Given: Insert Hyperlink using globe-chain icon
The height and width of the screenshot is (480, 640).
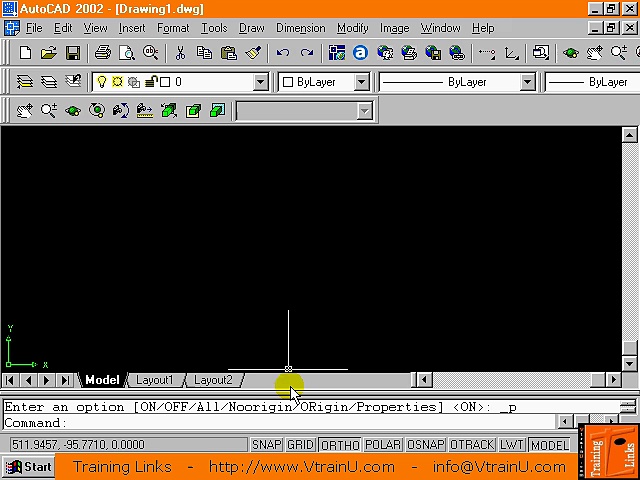Looking at the screenshot, I should point(457,53).
